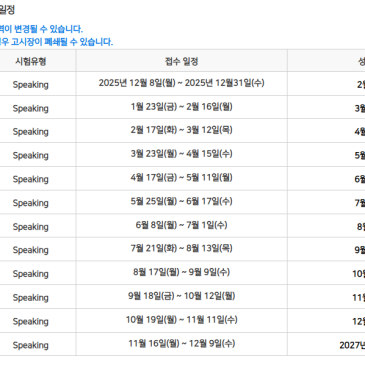Select the 1월 23일(금) ~ 2월 16일(월) cell
The height and width of the screenshot is (365, 365).
point(182,107)
